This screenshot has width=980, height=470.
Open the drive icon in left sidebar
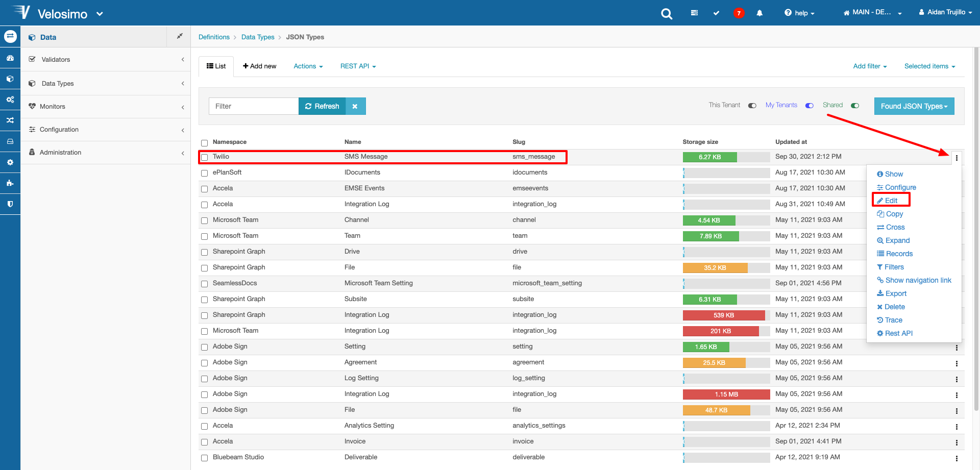click(10, 141)
